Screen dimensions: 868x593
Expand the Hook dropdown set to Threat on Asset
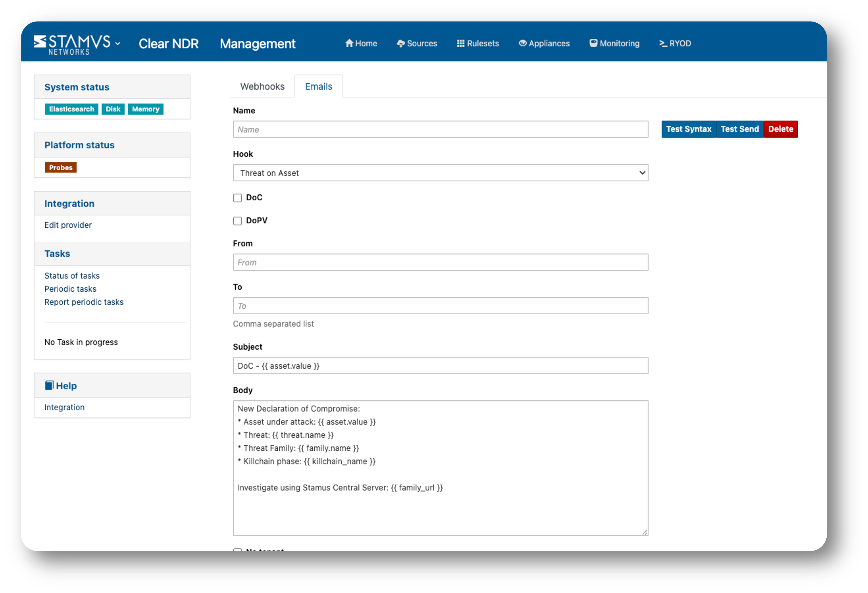(440, 173)
